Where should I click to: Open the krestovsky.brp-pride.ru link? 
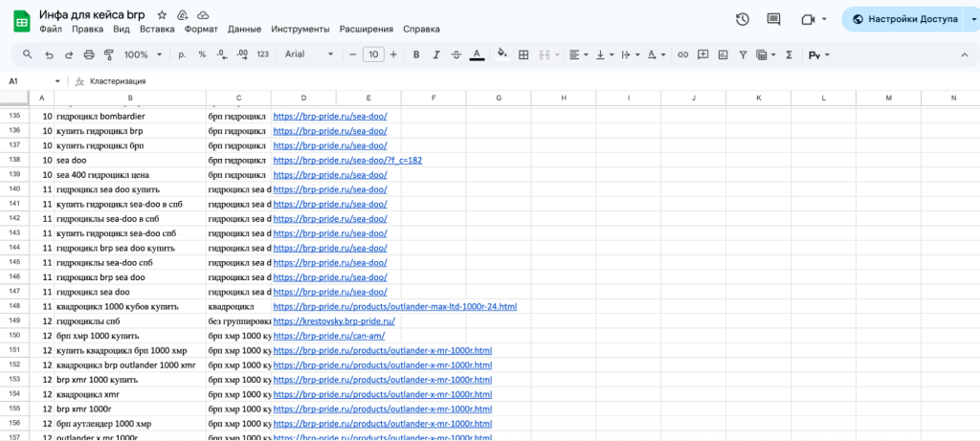coord(334,321)
